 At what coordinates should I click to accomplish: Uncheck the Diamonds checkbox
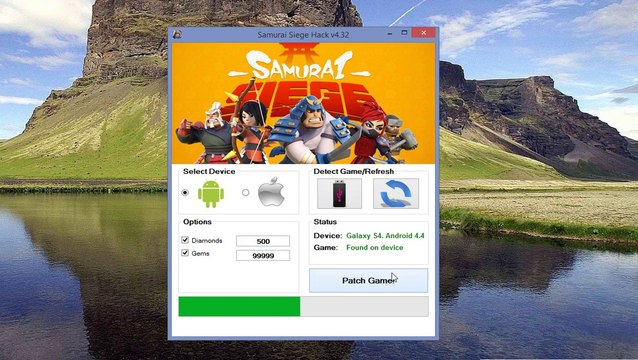185,240
